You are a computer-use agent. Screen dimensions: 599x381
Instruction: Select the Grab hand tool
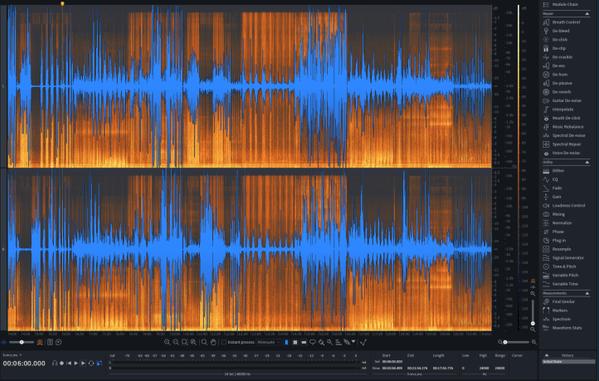[214, 342]
